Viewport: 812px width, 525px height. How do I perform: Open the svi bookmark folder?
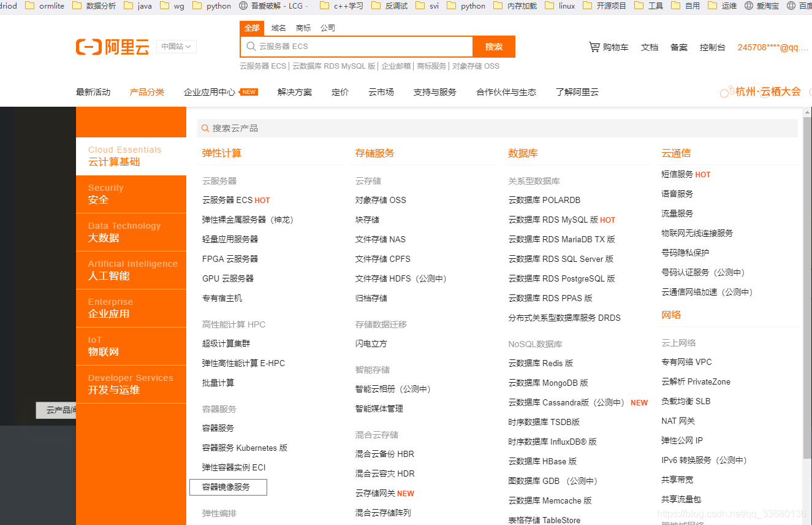427,6
